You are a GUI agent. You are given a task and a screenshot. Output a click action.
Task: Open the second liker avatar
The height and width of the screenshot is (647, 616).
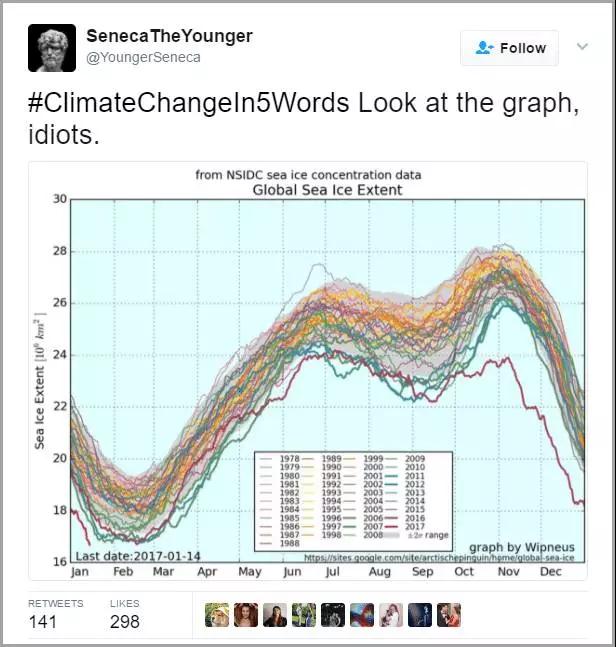click(x=246, y=615)
